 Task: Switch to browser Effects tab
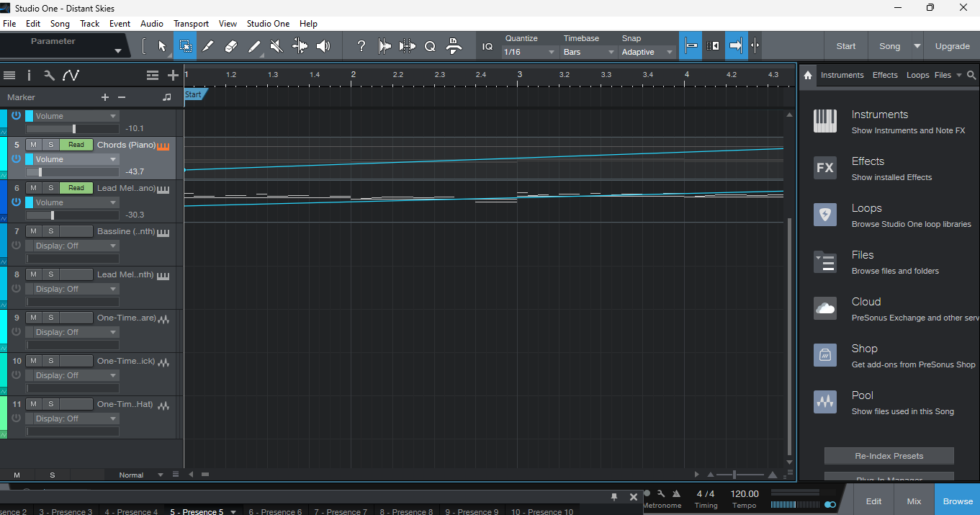[885, 75]
